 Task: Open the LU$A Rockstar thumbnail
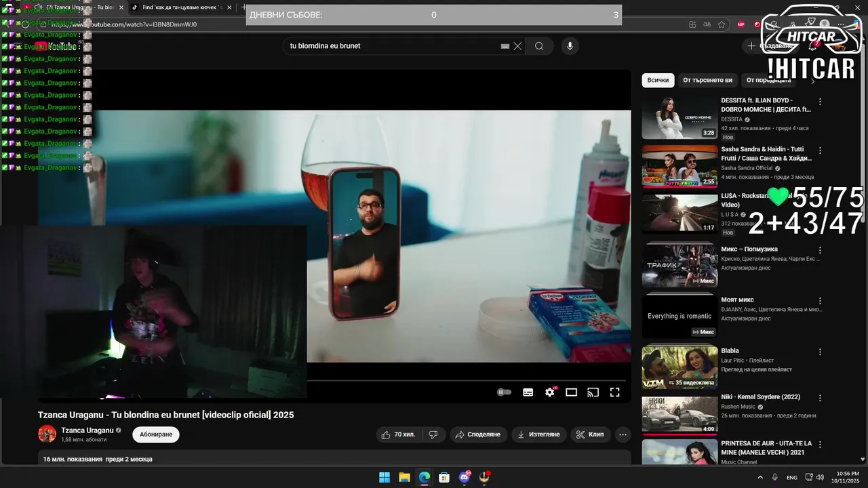679,213
